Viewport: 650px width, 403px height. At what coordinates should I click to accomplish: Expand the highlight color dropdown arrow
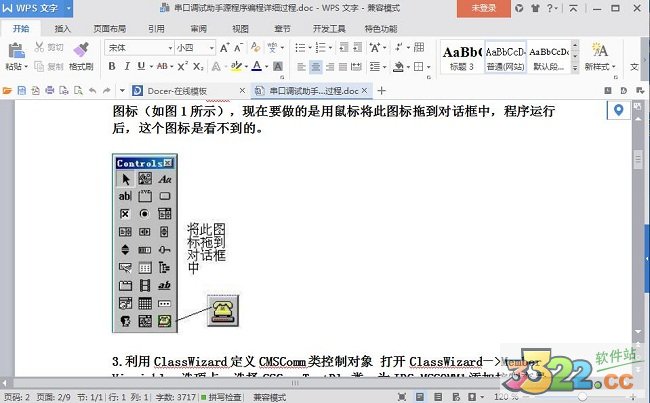tap(246, 66)
